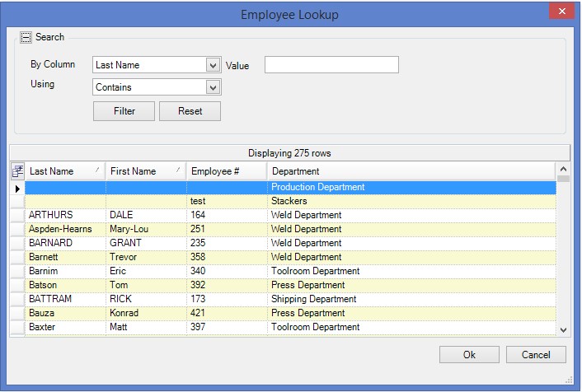Select the Barnett last name cell
Viewport: 582px width, 392px height.
tap(65, 258)
